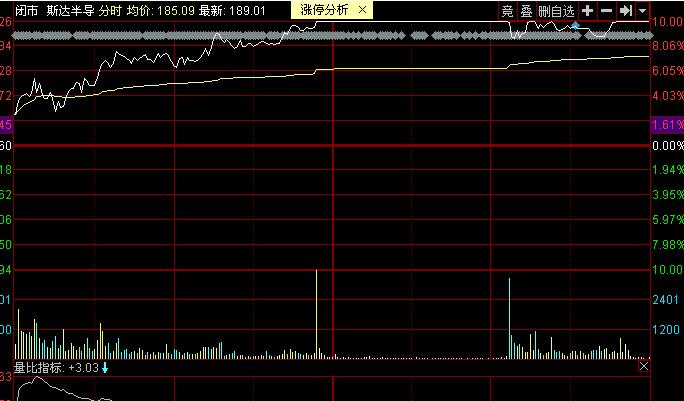Click the cyan down arrow beside 量比指标
Viewport: 684px width, 401px height.
(x=105, y=368)
